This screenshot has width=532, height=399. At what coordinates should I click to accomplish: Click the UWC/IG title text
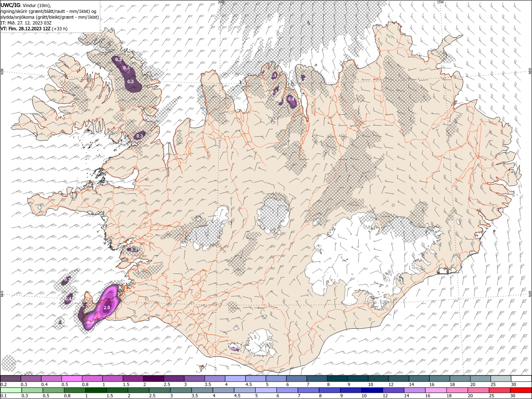[x=10, y=5]
